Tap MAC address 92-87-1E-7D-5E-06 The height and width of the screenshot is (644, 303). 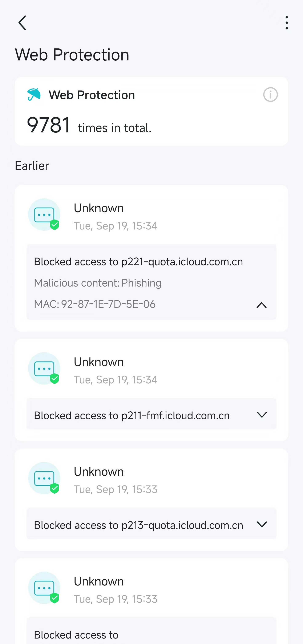coord(95,304)
